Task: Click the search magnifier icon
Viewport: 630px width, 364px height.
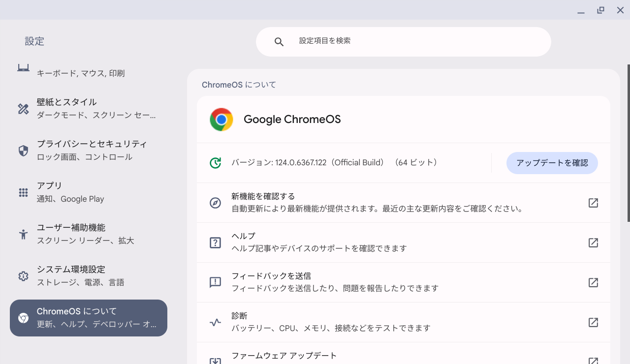Action: click(x=279, y=41)
